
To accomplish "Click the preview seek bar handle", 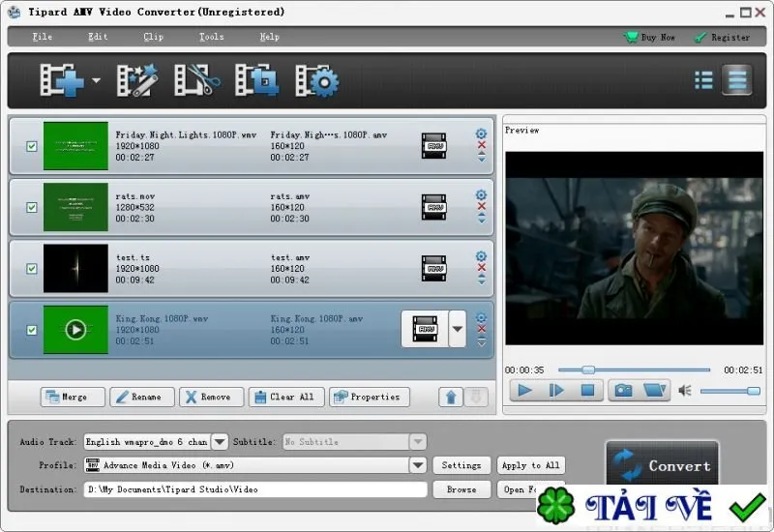I will click(588, 369).
